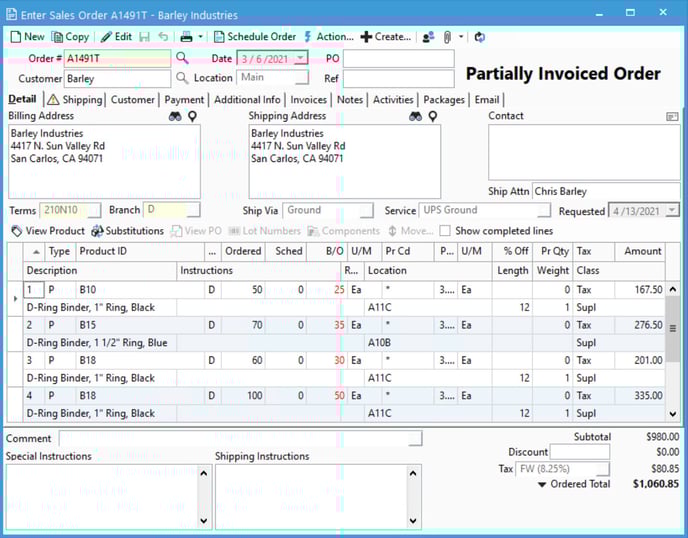Open the Service dropdown UPS Ground
This screenshot has width=688, height=538.
pos(544,210)
